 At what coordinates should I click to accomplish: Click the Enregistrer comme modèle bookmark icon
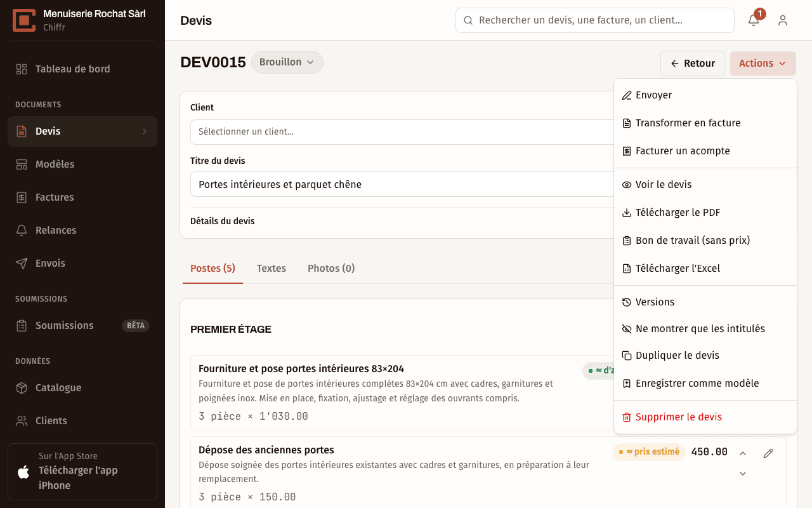coord(627,384)
